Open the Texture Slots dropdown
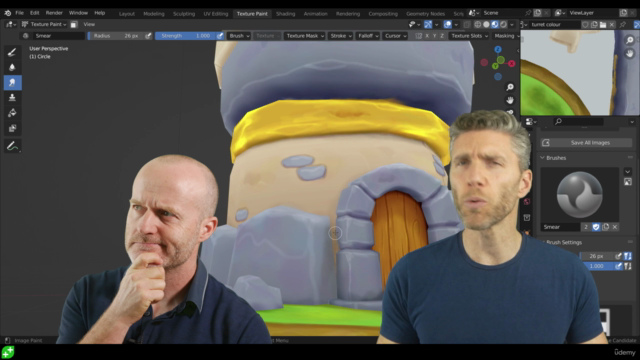 tap(469, 36)
